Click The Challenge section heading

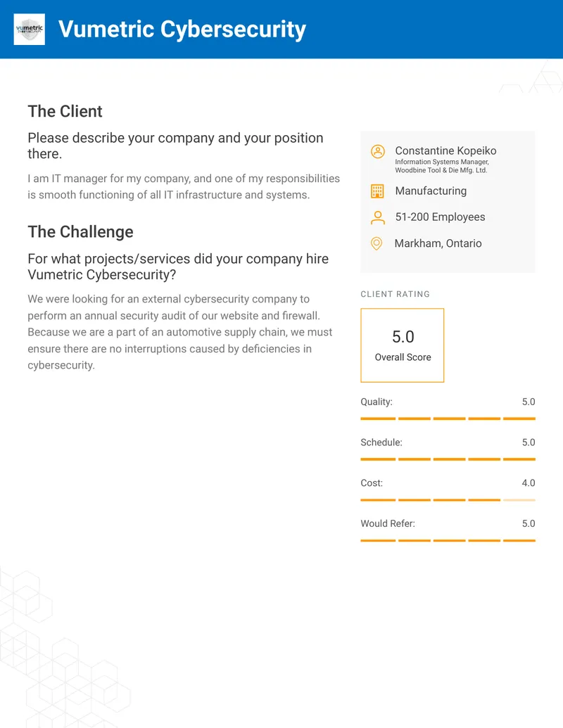80,231
